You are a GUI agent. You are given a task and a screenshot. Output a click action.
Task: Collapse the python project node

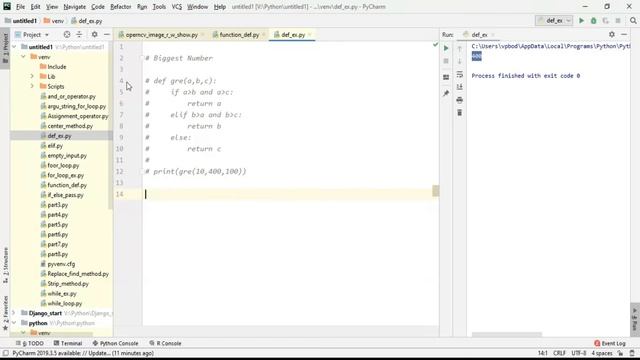[14, 323]
